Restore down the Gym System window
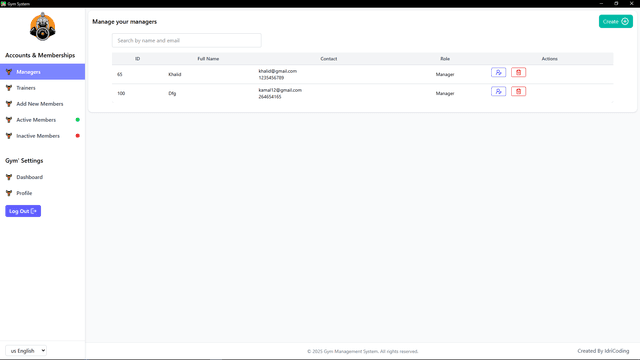This screenshot has width=640, height=360. (x=616, y=3)
